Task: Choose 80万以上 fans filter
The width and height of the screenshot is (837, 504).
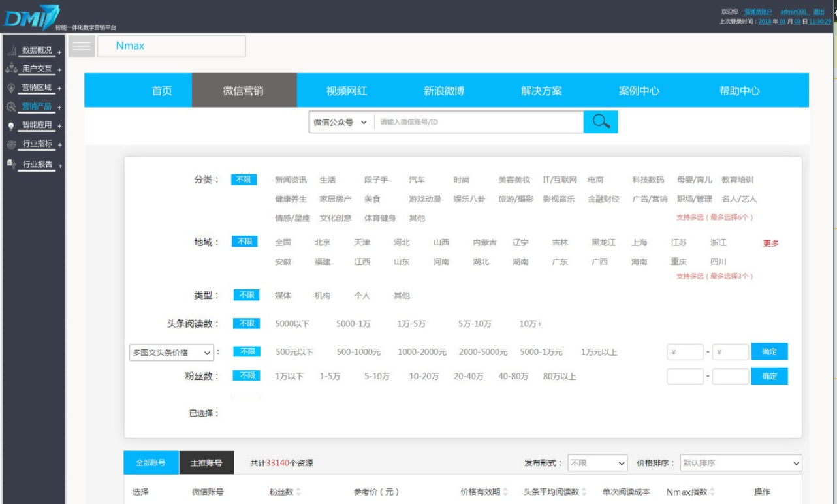Action: pos(560,377)
